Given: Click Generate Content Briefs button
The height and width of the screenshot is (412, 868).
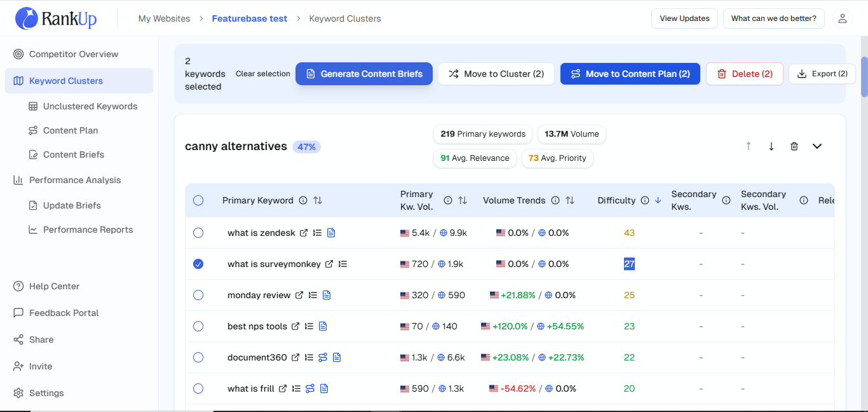Looking at the screenshot, I should (364, 74).
